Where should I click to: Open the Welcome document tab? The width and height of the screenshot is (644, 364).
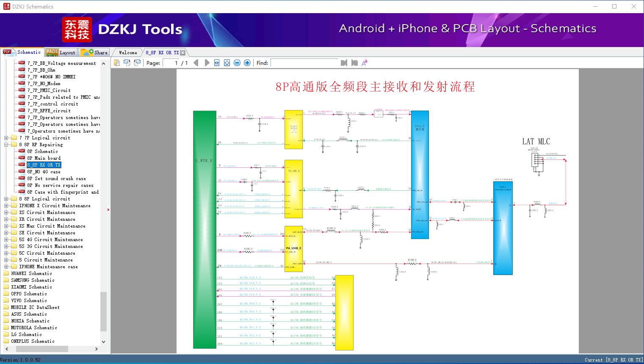point(128,53)
